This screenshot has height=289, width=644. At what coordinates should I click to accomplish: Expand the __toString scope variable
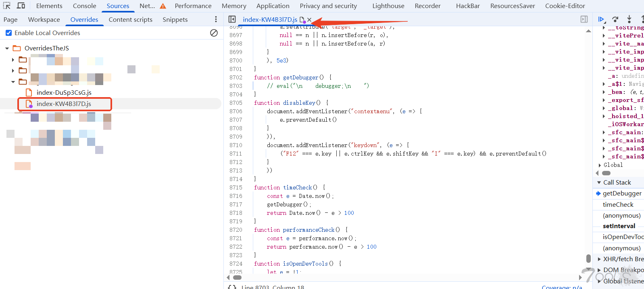604,28
